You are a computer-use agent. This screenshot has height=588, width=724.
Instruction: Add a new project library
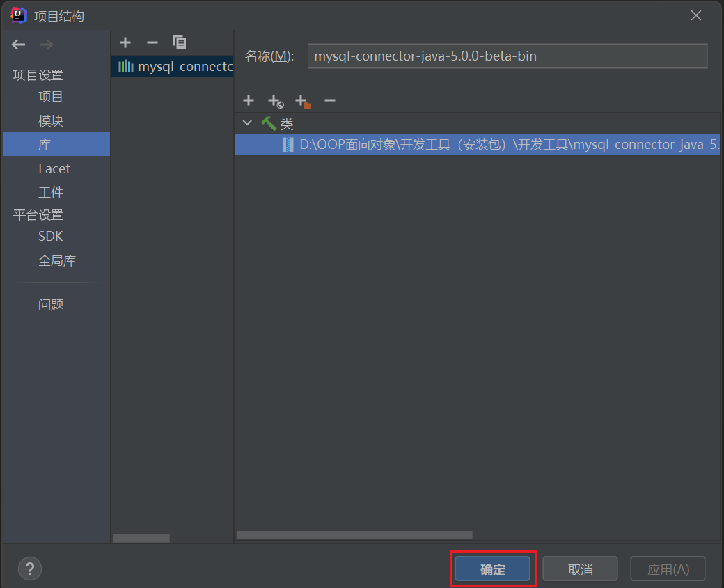125,42
